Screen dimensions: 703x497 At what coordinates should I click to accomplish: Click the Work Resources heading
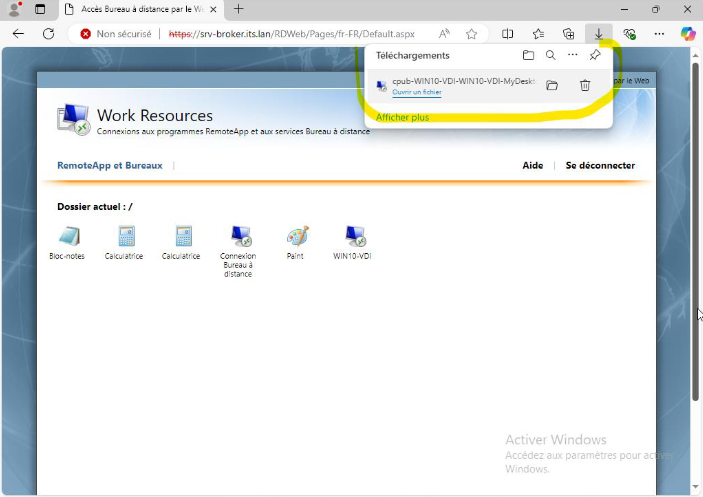155,115
